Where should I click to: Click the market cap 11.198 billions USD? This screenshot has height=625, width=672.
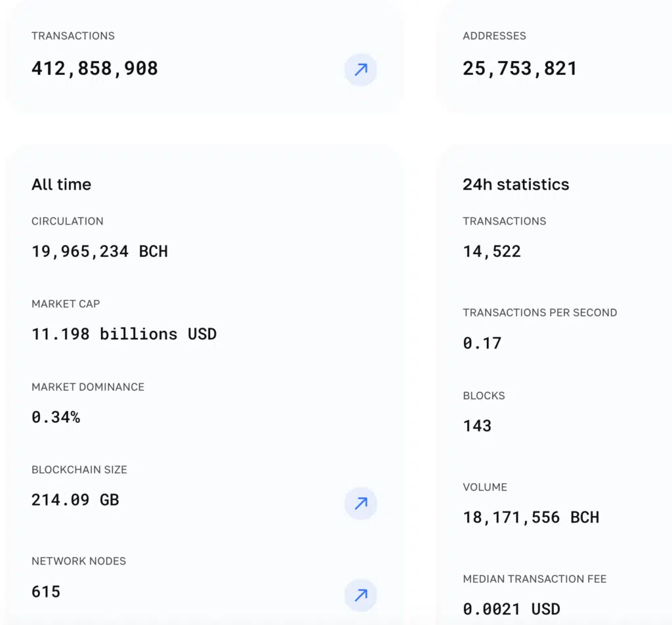(124, 334)
